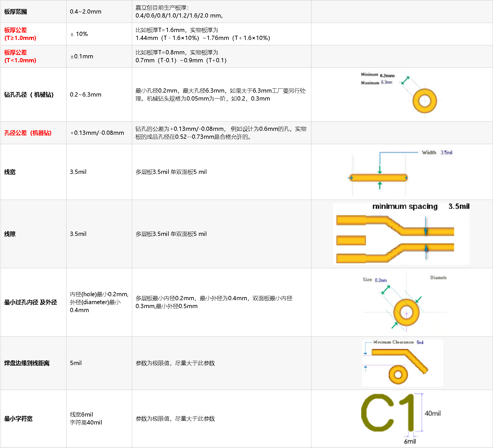
Task: Select the '±0.1mm' tolerance value
Action: (82, 56)
